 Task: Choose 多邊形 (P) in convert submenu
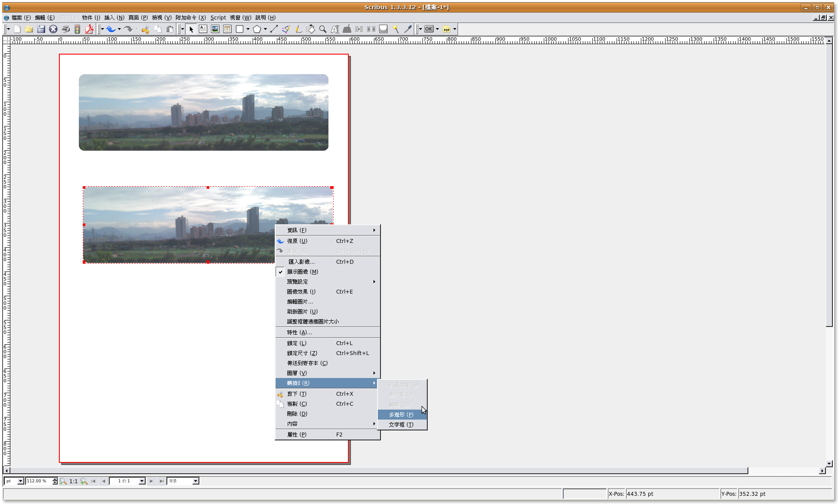[401, 414]
